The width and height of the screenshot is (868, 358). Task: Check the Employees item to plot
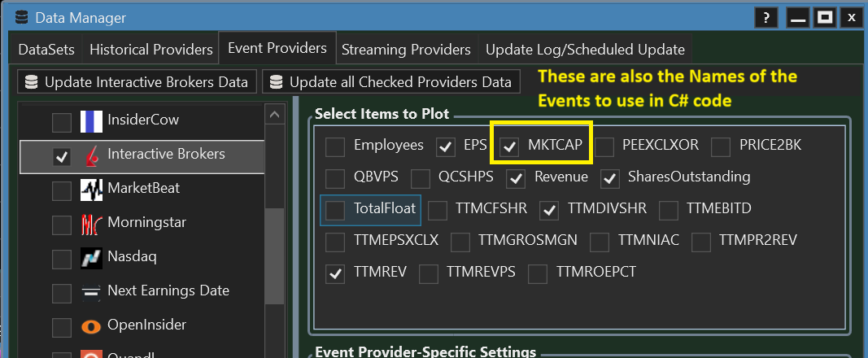(x=335, y=146)
